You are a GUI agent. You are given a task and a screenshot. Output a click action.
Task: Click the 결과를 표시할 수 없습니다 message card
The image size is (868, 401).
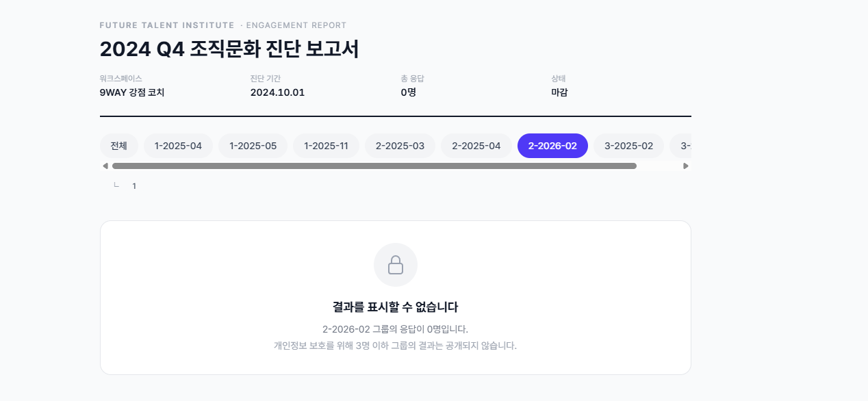(396, 307)
